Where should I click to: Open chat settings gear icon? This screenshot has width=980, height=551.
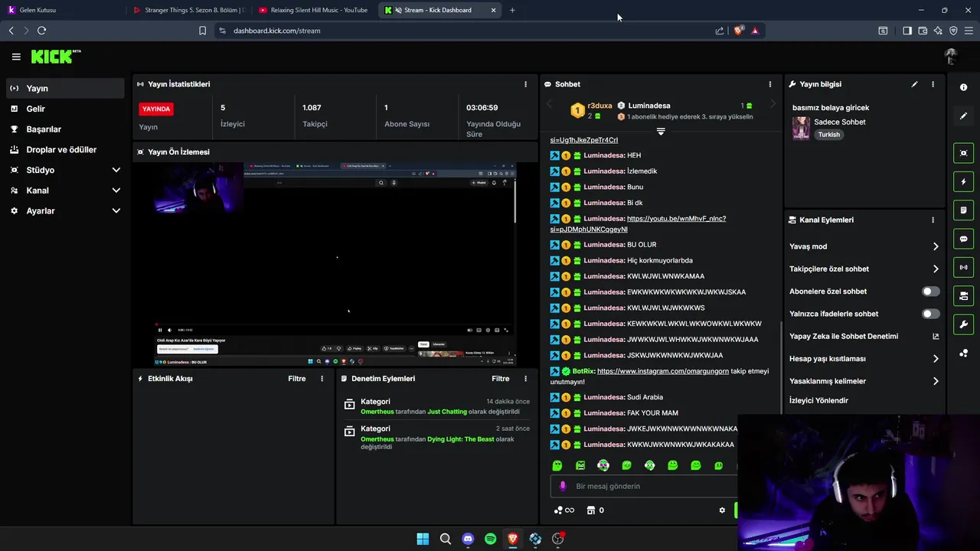click(722, 510)
